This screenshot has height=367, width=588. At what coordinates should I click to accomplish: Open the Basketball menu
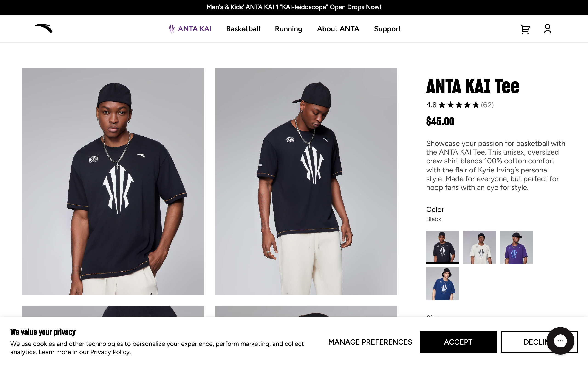(243, 29)
